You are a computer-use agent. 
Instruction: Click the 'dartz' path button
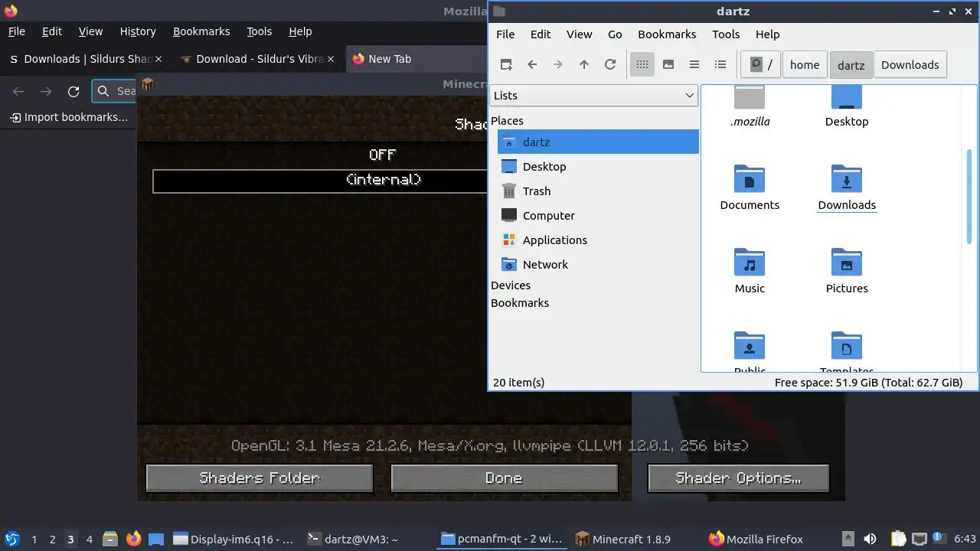[851, 65]
